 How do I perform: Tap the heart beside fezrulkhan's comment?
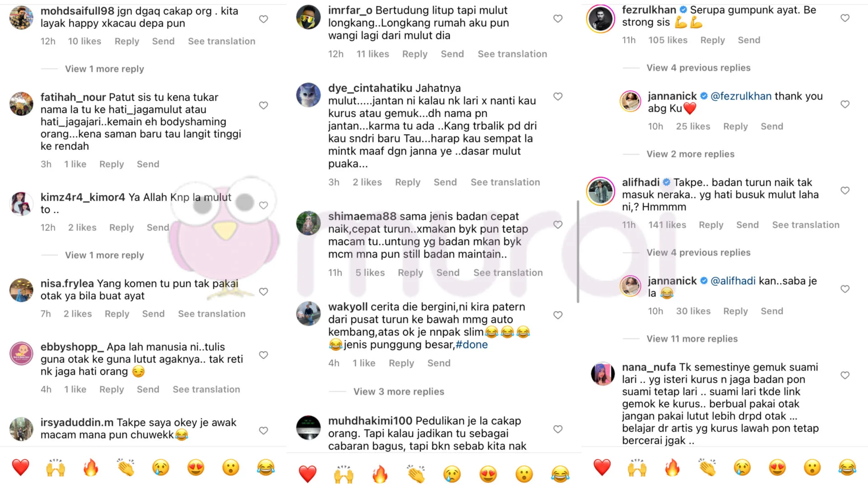[x=845, y=18]
